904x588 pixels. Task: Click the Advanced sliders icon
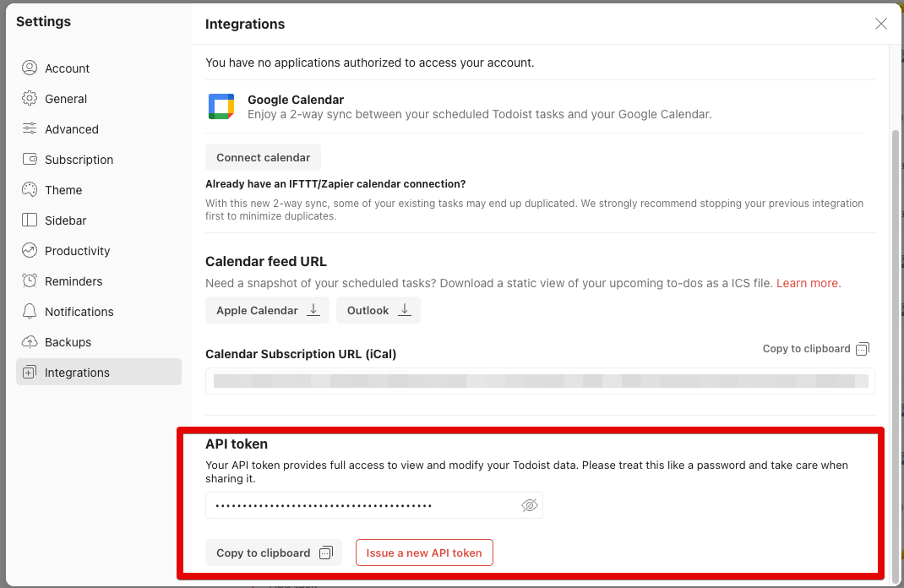(30, 129)
